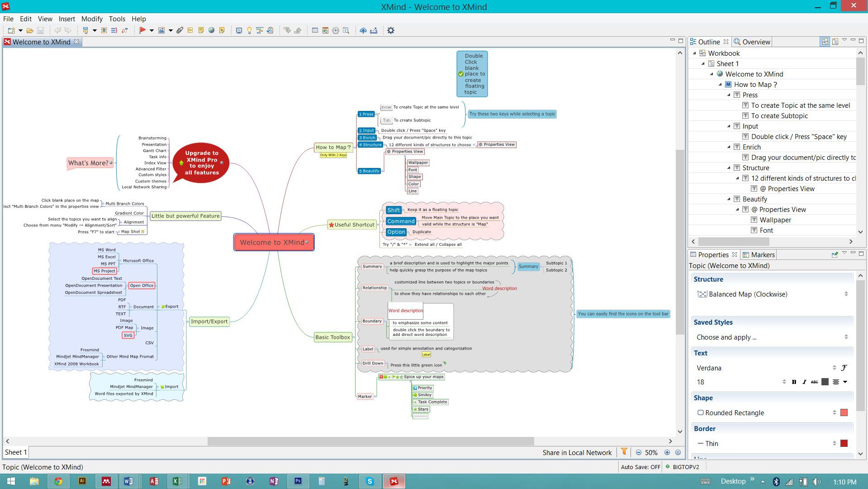Open the XMind preferences gear icon
The height and width of the screenshot is (489, 868).
[390, 30]
